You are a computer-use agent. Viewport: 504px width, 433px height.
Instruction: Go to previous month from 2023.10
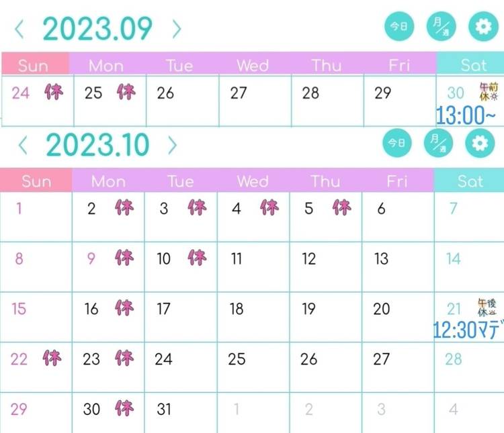(22, 144)
